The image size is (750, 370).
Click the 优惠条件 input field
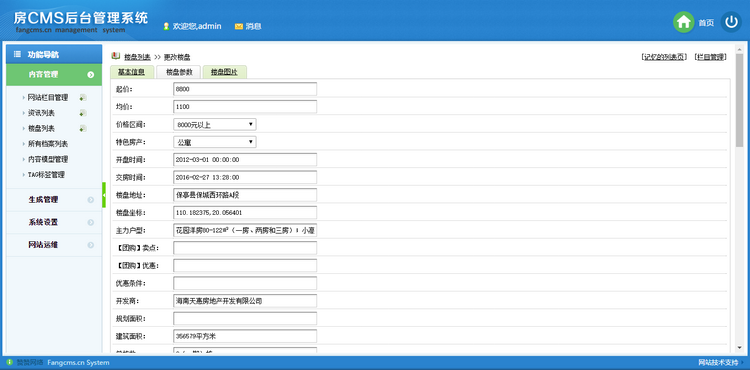click(245, 283)
